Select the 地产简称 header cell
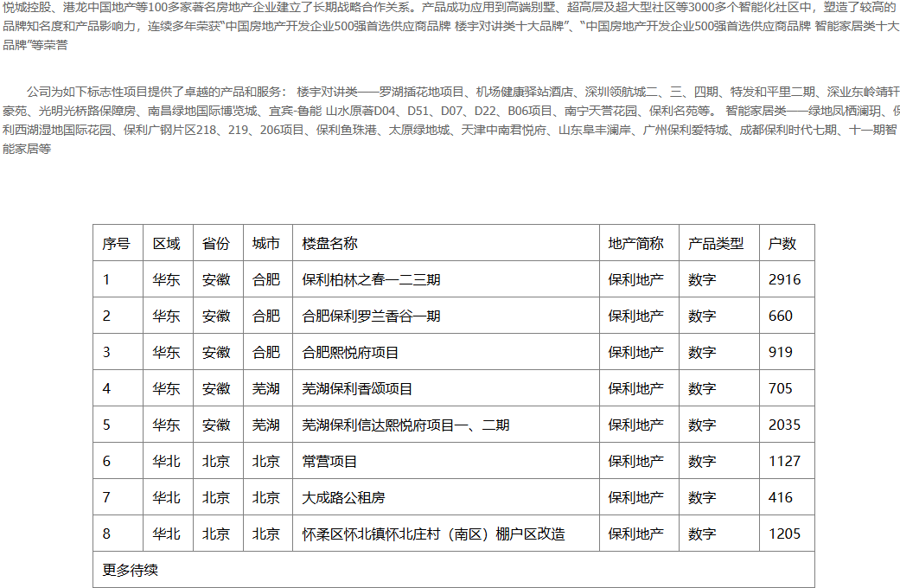The image size is (900, 588). tap(636, 244)
